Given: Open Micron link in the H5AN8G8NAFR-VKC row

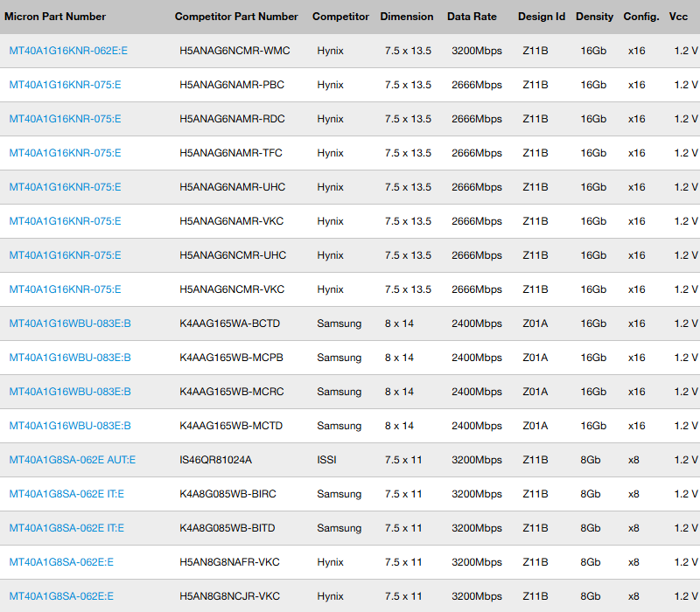Looking at the screenshot, I should pyautogui.click(x=61, y=562).
